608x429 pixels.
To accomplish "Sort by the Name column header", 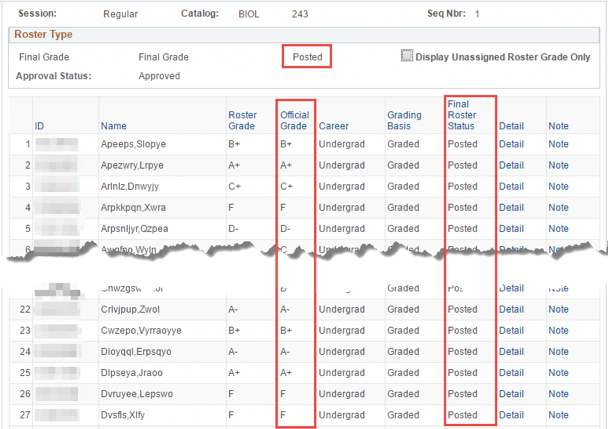I will click(113, 126).
